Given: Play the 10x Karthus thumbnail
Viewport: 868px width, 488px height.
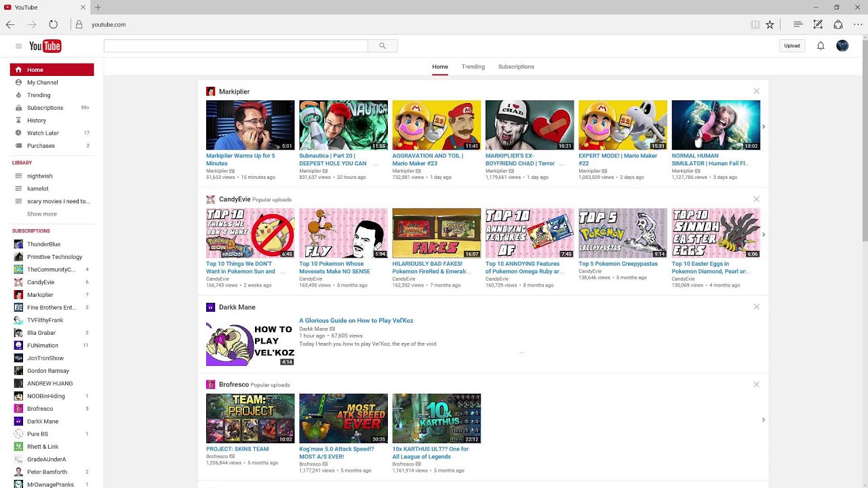Looking at the screenshot, I should pos(436,418).
